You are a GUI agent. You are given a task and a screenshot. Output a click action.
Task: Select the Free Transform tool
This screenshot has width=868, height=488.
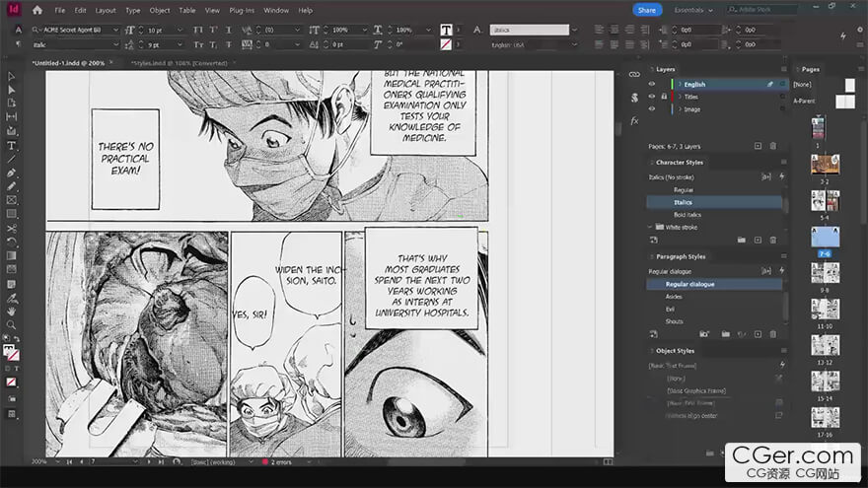(11, 242)
